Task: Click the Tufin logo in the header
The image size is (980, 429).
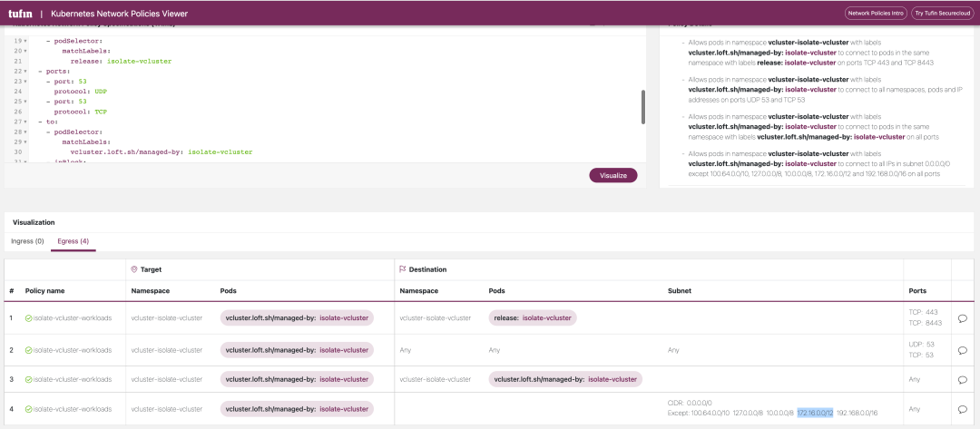Action: pos(20,13)
